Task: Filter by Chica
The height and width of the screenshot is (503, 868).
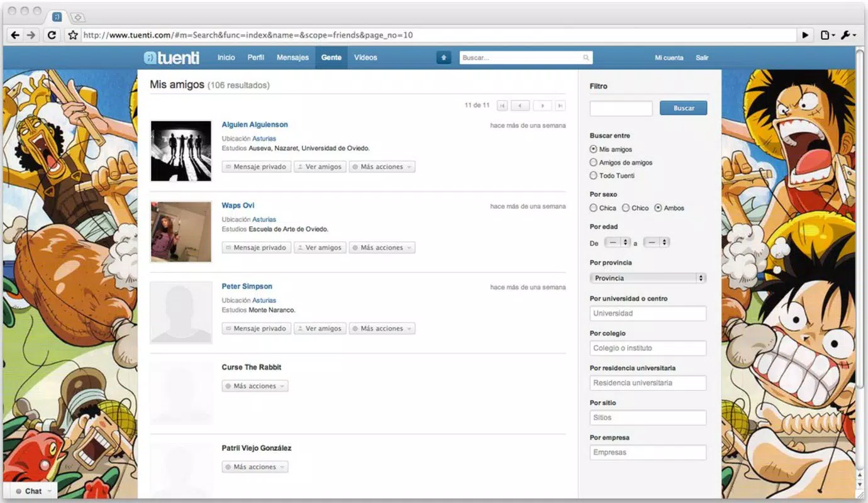Action: click(593, 208)
